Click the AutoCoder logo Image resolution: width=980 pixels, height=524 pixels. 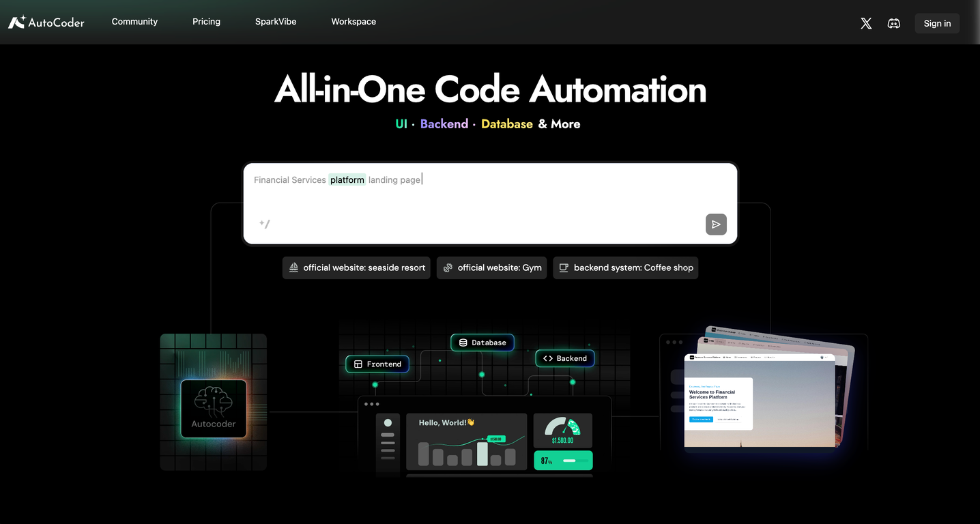tap(46, 23)
